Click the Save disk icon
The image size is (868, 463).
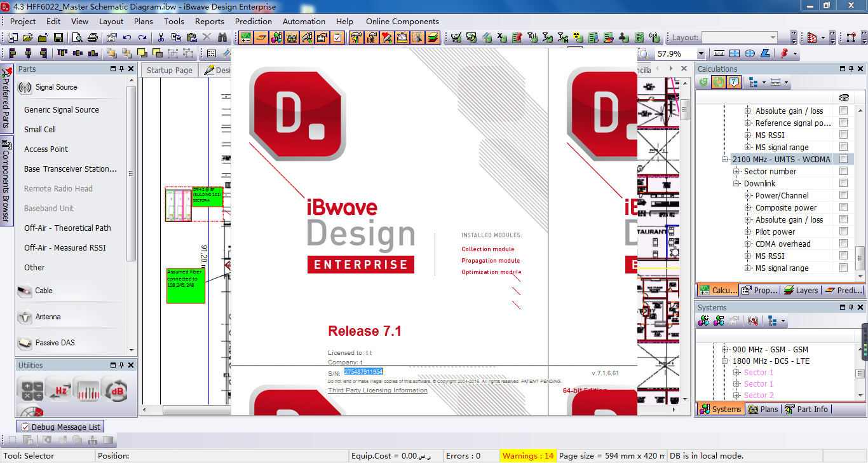tap(58, 38)
